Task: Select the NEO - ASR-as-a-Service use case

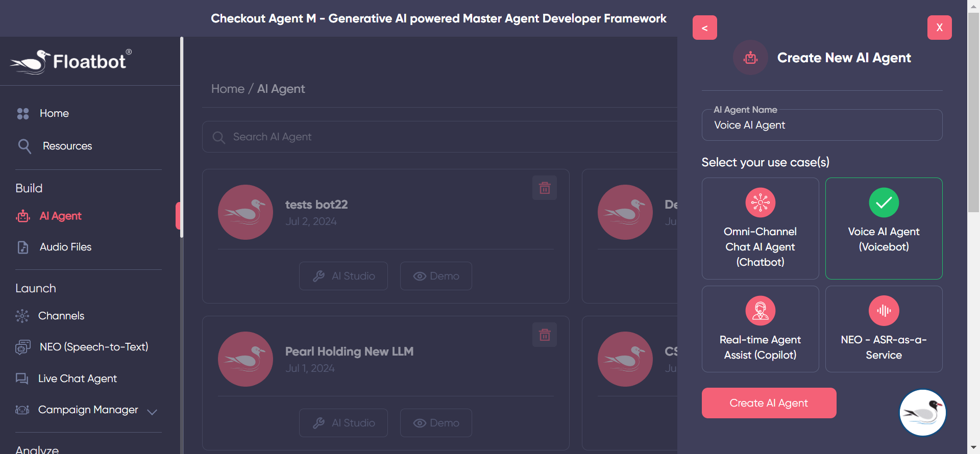Action: pos(884,329)
